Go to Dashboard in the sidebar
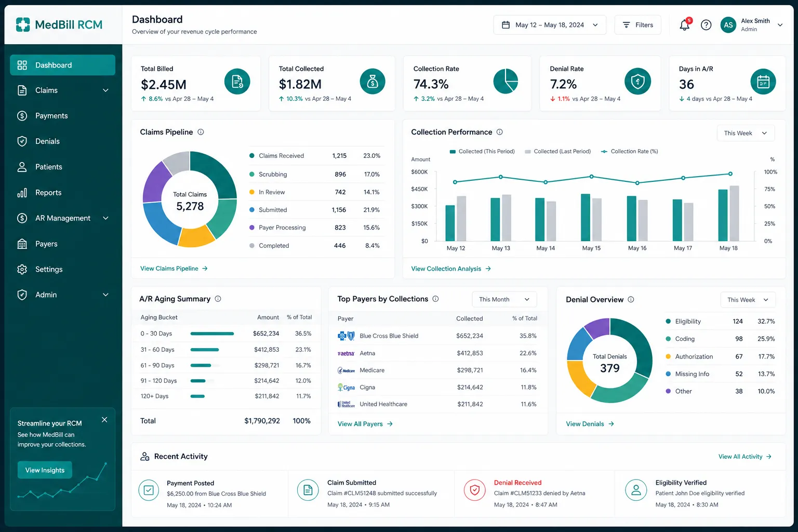Screen dimensions: 798x532 (62, 65)
